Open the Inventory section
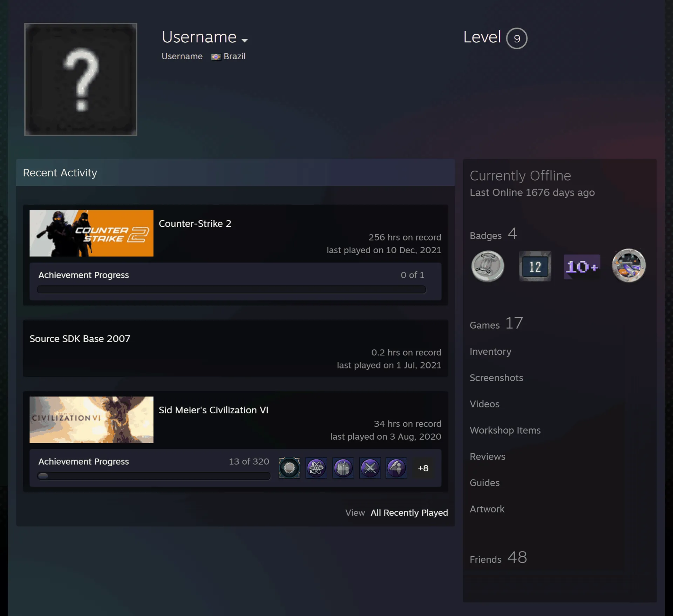Screen dimensions: 673x616 point(490,351)
